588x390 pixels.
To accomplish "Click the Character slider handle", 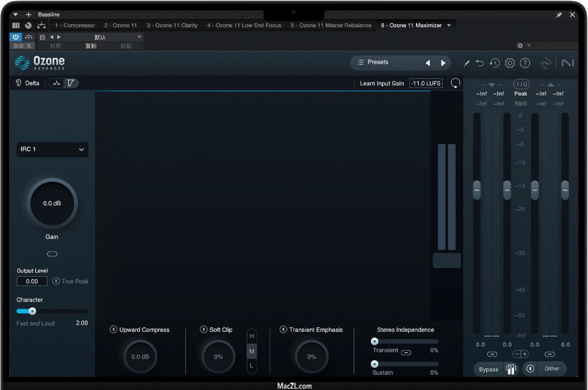I will (x=32, y=311).
